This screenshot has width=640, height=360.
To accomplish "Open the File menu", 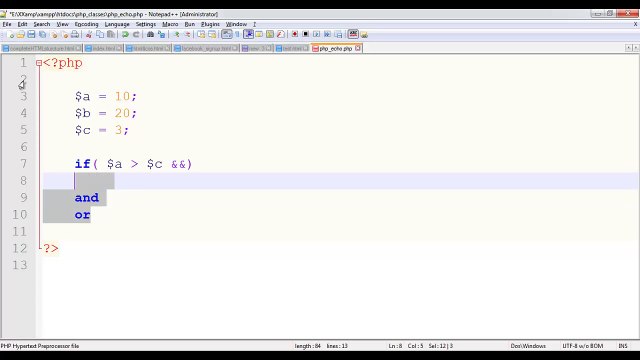I will tap(7, 24).
